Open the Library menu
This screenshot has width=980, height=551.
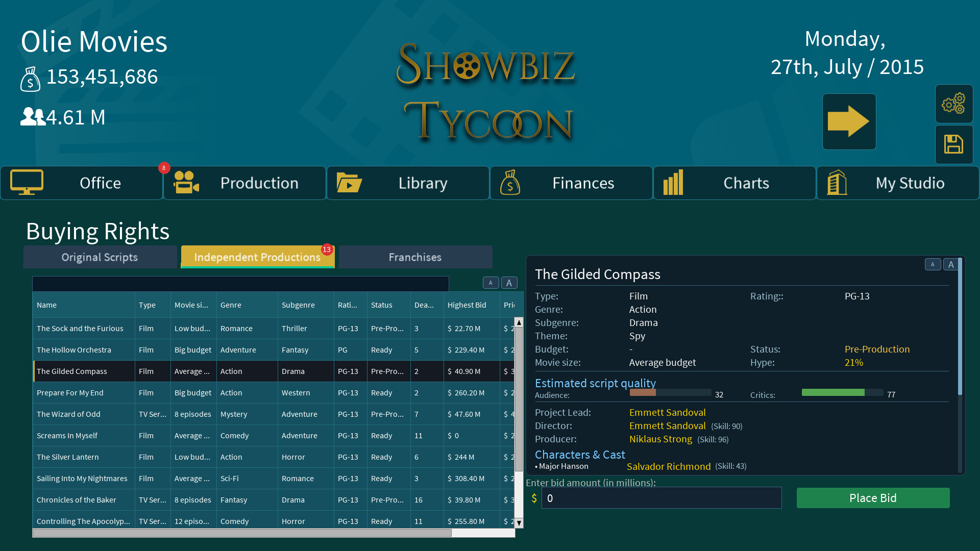[x=408, y=183]
